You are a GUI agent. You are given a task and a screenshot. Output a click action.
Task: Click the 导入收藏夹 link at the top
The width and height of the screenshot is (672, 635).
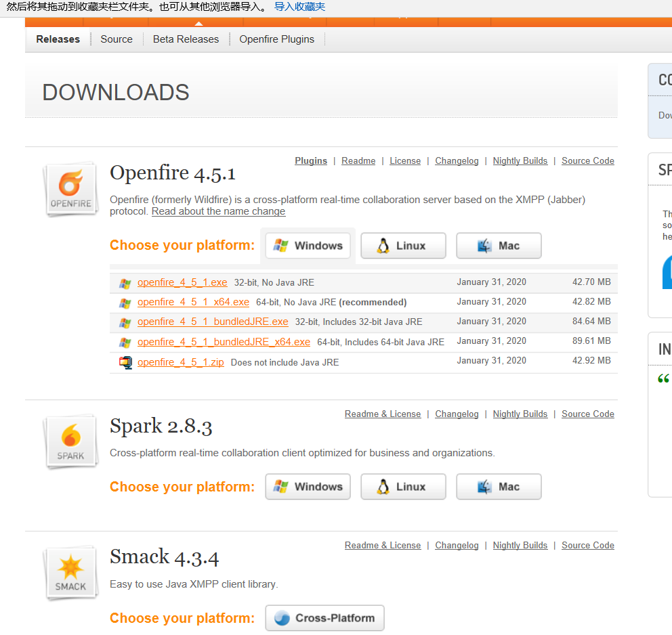click(x=300, y=6)
